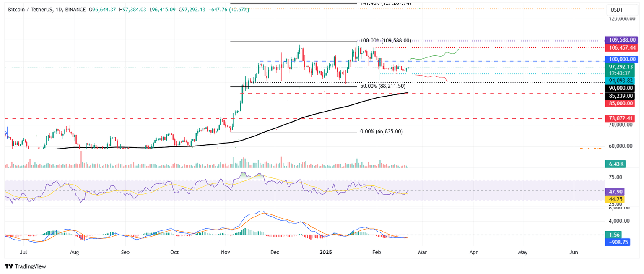Click the purple 109,588.00 price flag
This screenshot has height=274, width=644.
click(621, 40)
